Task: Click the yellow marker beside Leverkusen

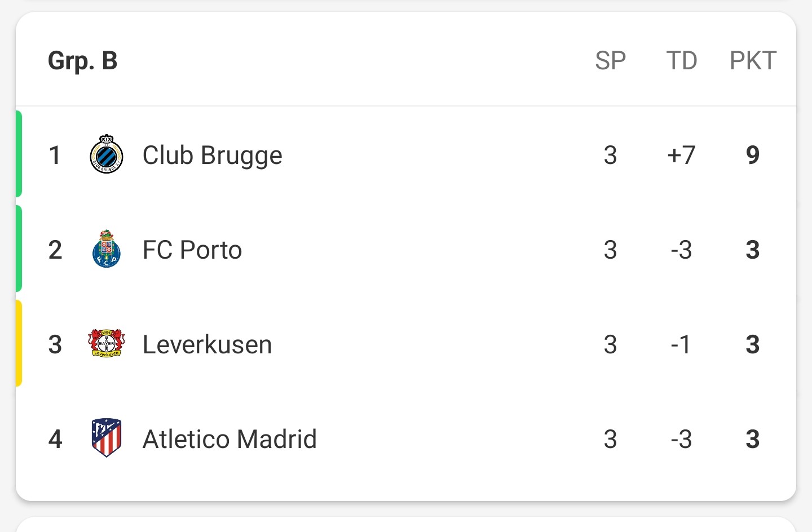Action: [19, 343]
